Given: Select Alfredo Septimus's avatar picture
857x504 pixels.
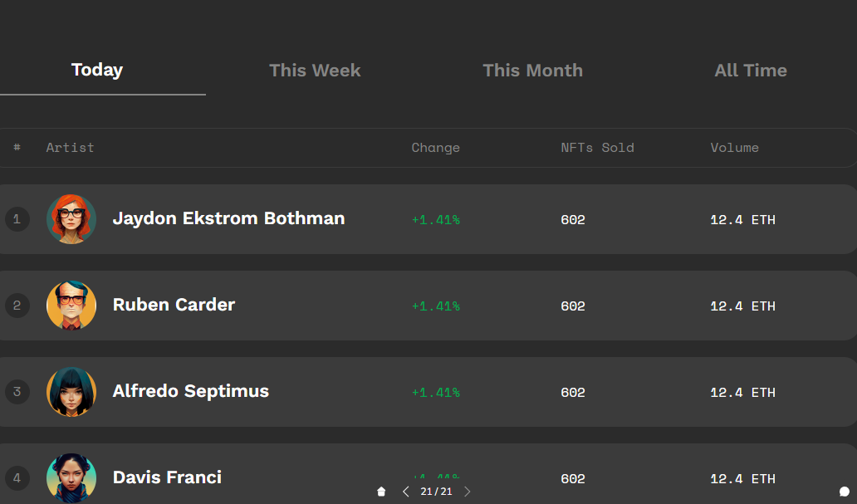Looking at the screenshot, I should (x=71, y=391).
